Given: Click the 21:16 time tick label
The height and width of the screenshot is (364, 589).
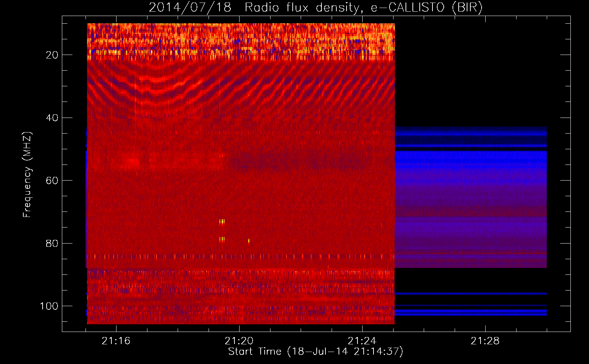Looking at the screenshot, I should (x=116, y=341).
